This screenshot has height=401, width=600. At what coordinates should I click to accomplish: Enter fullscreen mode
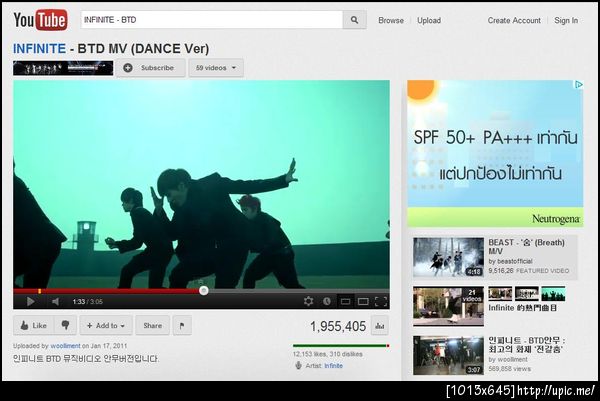tap(381, 302)
